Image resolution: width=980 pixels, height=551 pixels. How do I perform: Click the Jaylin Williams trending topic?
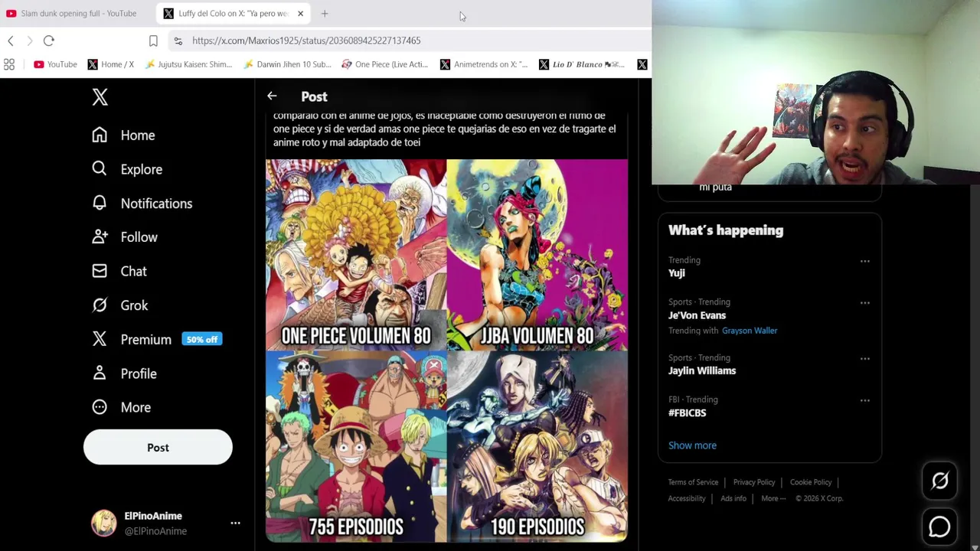702,370
